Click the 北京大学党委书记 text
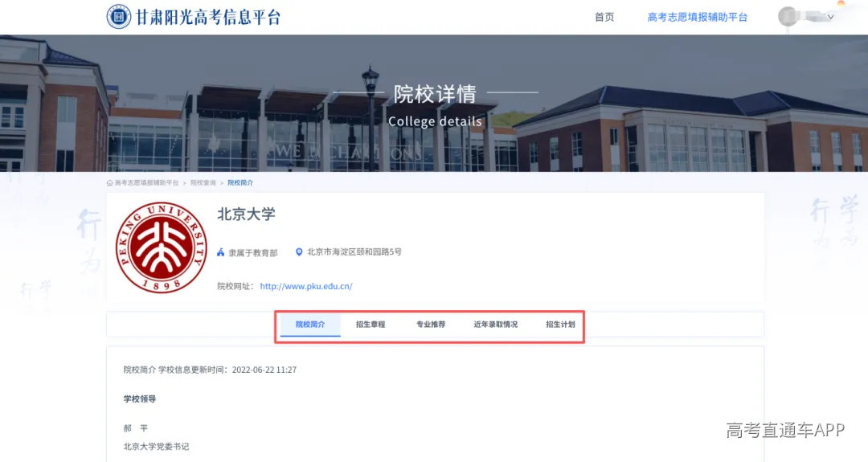The image size is (868, 462). [156, 447]
